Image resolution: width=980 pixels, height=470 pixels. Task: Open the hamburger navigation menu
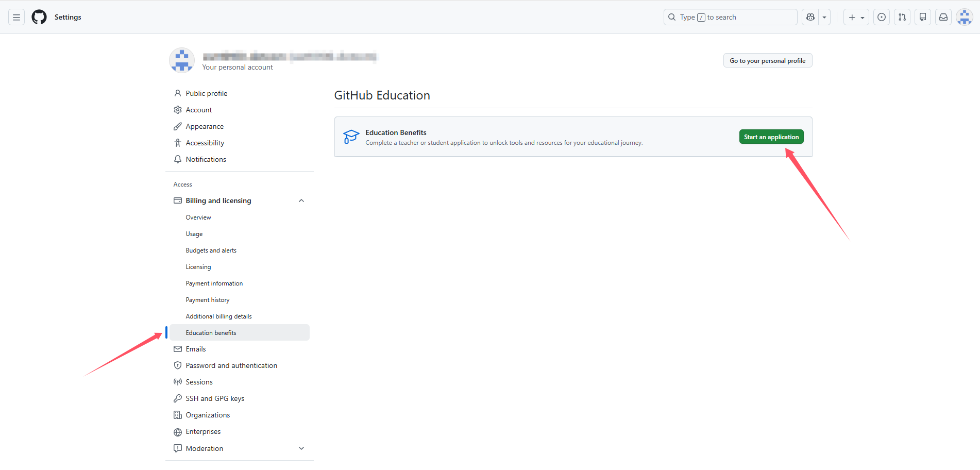point(16,17)
